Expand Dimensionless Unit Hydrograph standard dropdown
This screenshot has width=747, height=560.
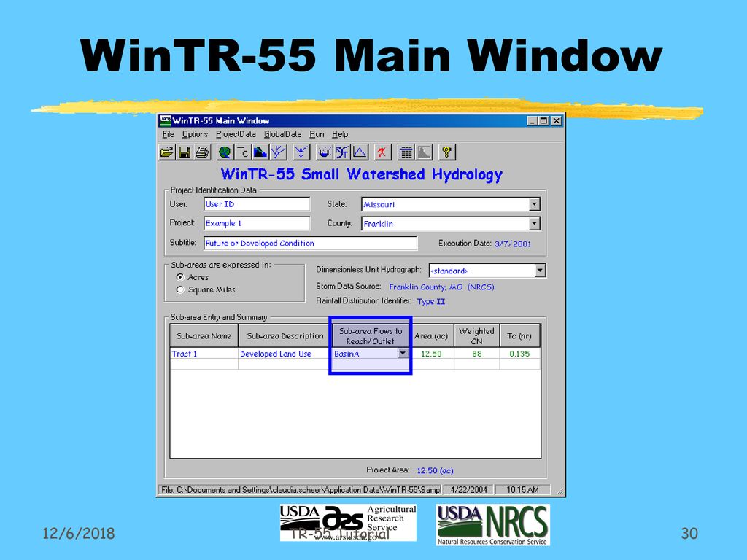pyautogui.click(x=540, y=271)
